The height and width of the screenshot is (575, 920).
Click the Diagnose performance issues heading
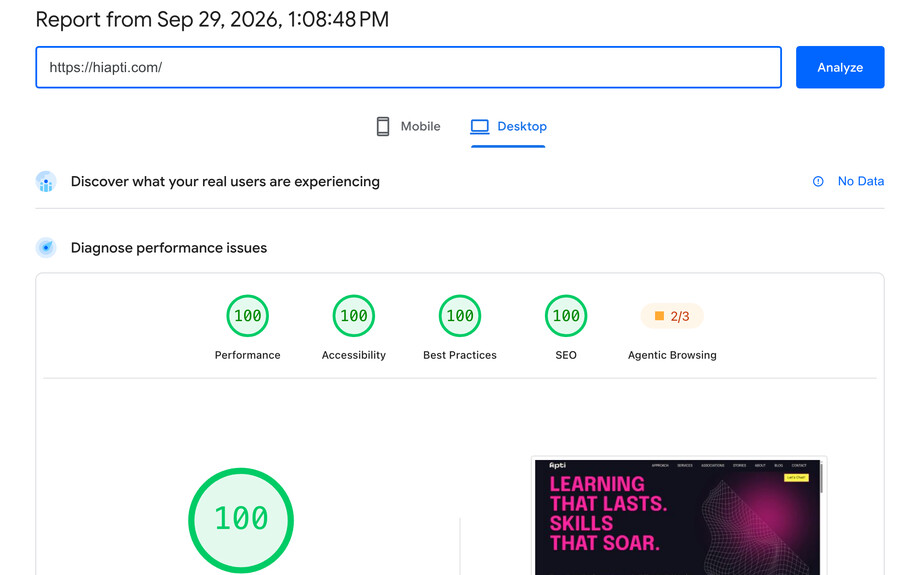pyautogui.click(x=169, y=248)
